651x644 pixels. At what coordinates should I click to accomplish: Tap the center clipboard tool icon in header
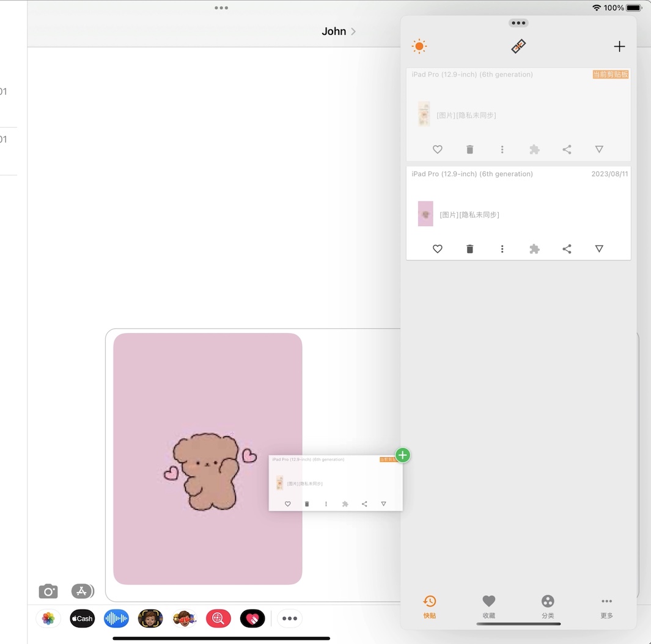click(518, 46)
